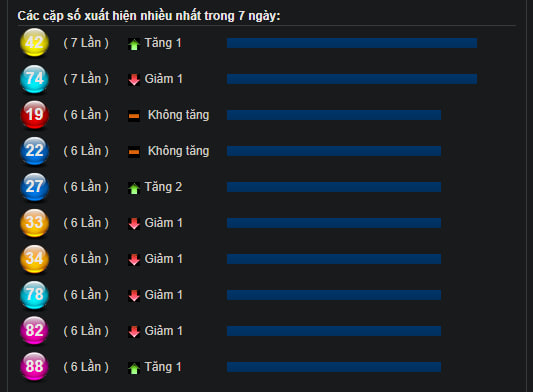The height and width of the screenshot is (392, 533).
Task: Click the heading Các cặp số xuất hiện nhiều nhất
Action: (x=109, y=16)
